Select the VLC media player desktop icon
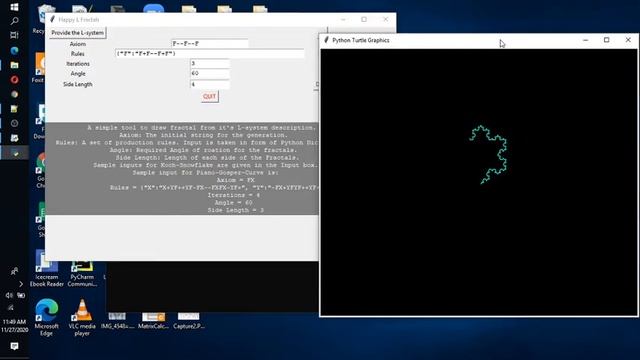The image size is (640, 360). pos(82,318)
